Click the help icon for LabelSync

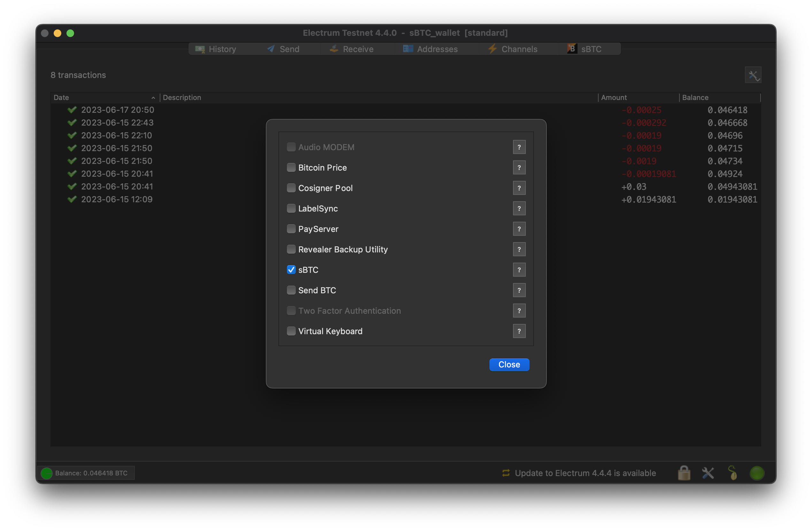click(x=519, y=209)
